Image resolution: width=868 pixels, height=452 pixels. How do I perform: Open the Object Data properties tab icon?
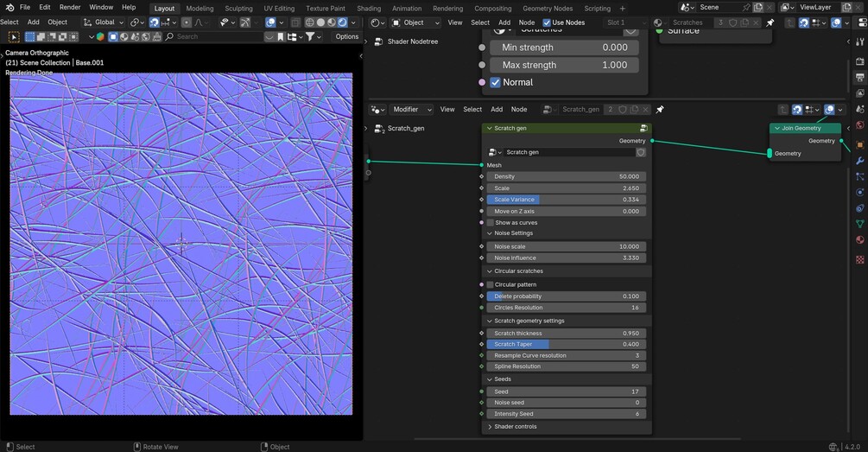point(859,224)
